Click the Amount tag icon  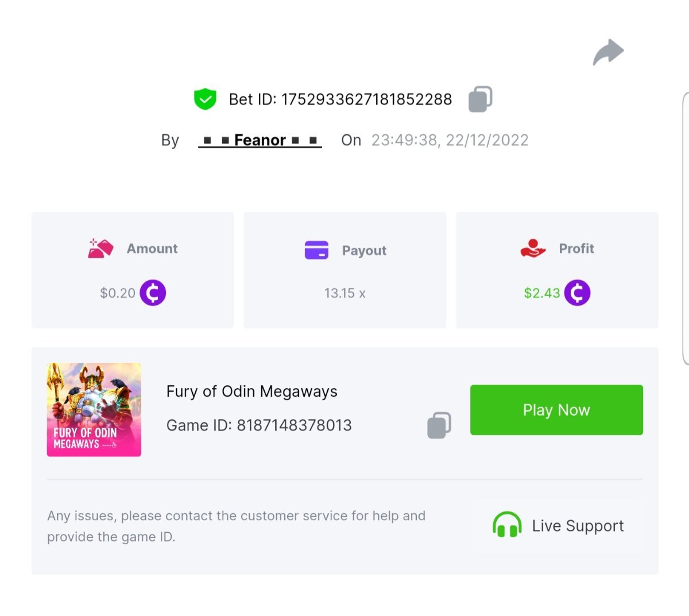pos(100,249)
